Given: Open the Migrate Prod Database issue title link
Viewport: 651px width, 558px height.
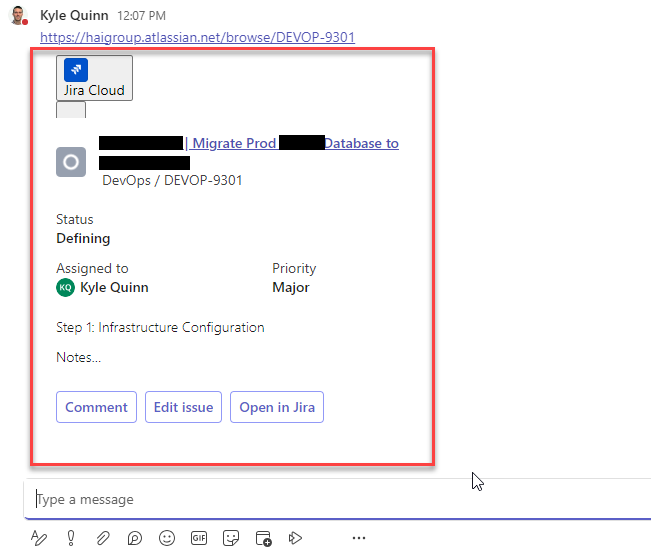Looking at the screenshot, I should pyautogui.click(x=249, y=152).
